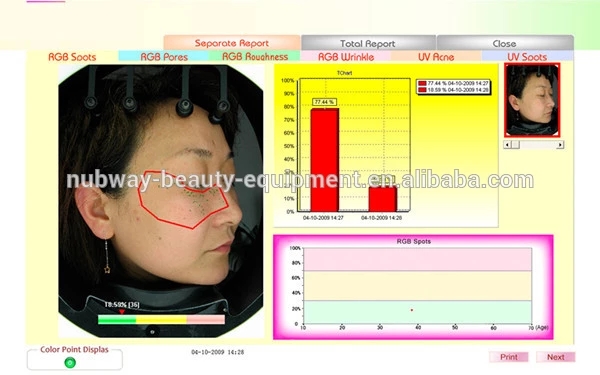
Task: Switch to UV Spots analysis
Action: click(527, 57)
